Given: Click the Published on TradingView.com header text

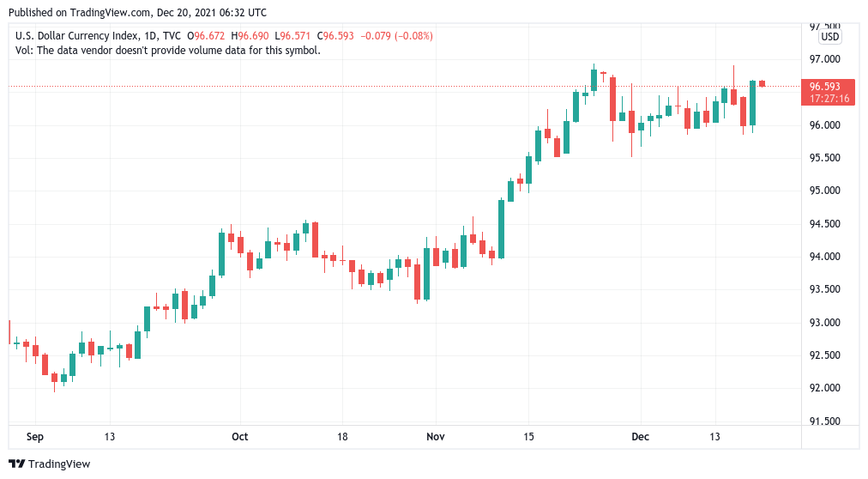Looking at the screenshot, I should (137, 12).
